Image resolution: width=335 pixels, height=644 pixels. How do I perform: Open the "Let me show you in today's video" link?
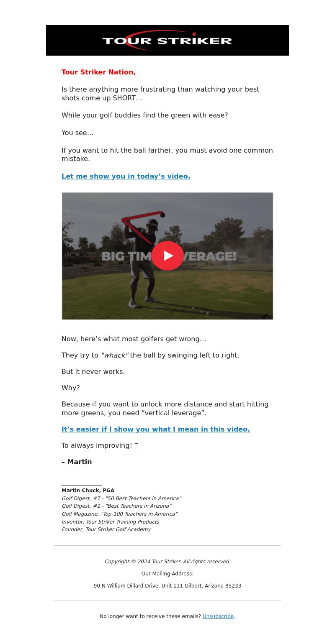[x=126, y=176]
